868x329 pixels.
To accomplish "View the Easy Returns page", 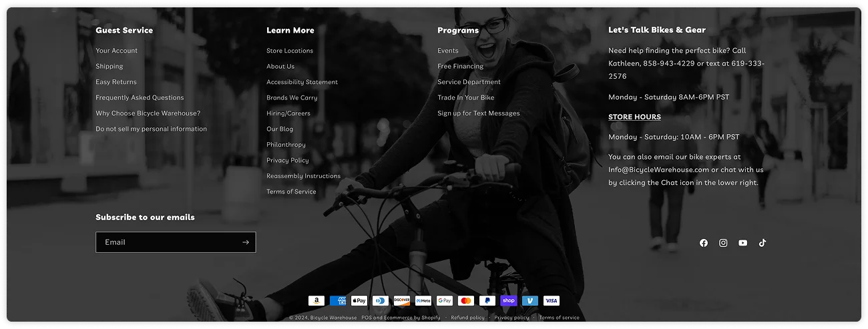I will pos(116,82).
